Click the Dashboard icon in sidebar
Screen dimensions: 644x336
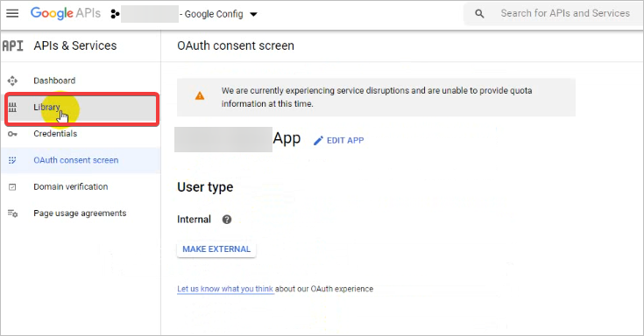[12, 80]
